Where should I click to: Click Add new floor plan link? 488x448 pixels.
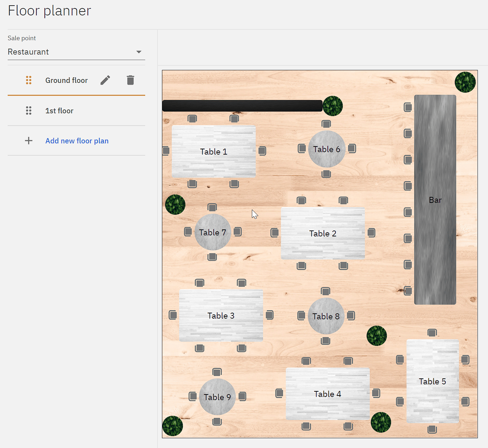point(77,141)
